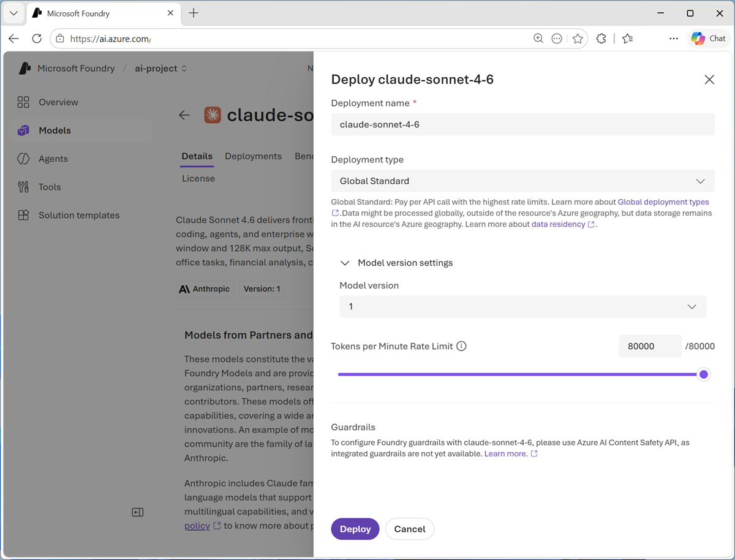The height and width of the screenshot is (560, 735).
Task: Reload the page with the refresh icon
Action: 37,39
